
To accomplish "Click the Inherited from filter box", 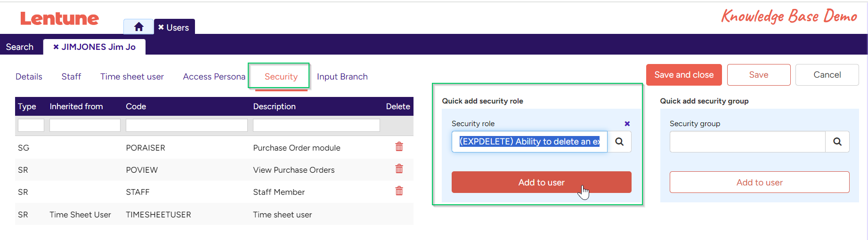I will (x=85, y=125).
